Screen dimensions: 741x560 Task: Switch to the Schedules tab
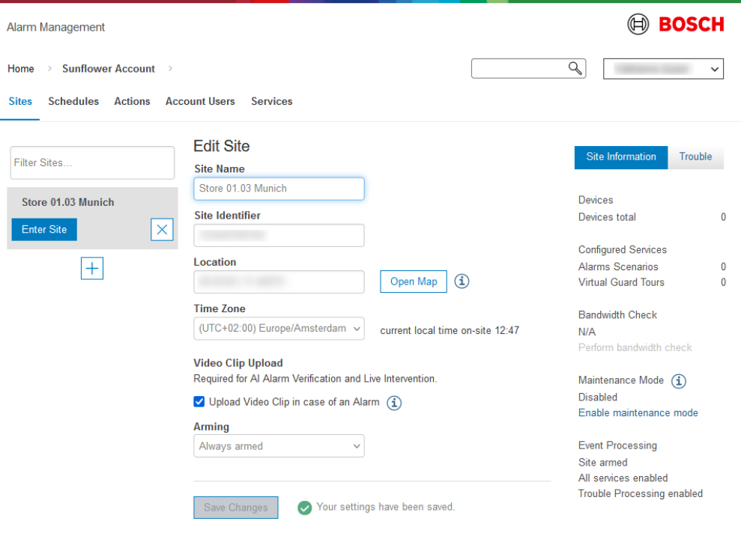tap(73, 101)
